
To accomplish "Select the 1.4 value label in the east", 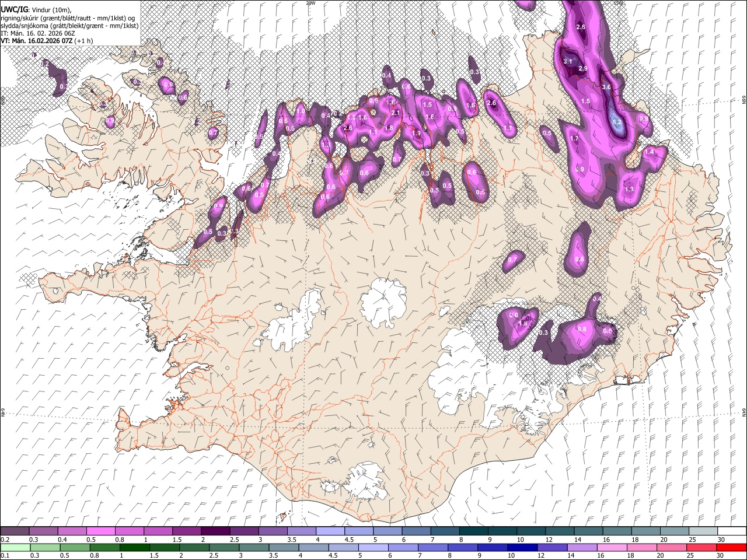I will (x=649, y=152).
